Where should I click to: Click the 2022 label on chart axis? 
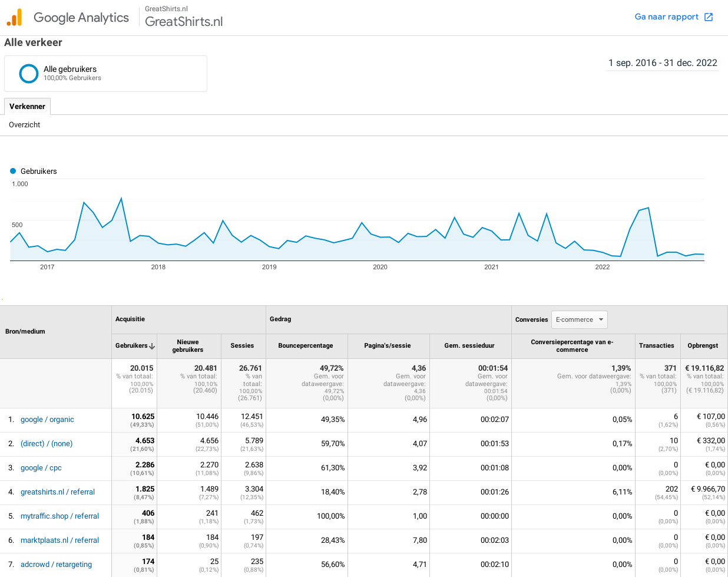603,267
